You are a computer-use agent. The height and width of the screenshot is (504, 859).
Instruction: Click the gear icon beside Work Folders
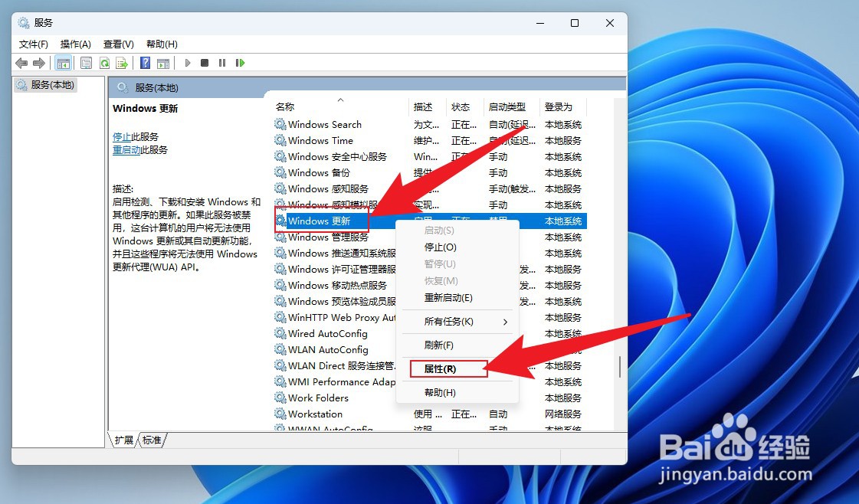coord(280,398)
